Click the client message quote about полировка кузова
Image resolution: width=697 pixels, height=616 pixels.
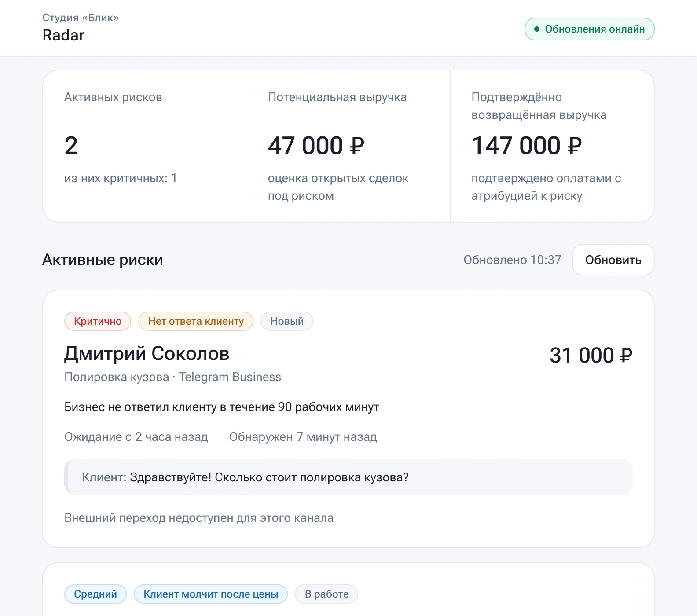348,477
